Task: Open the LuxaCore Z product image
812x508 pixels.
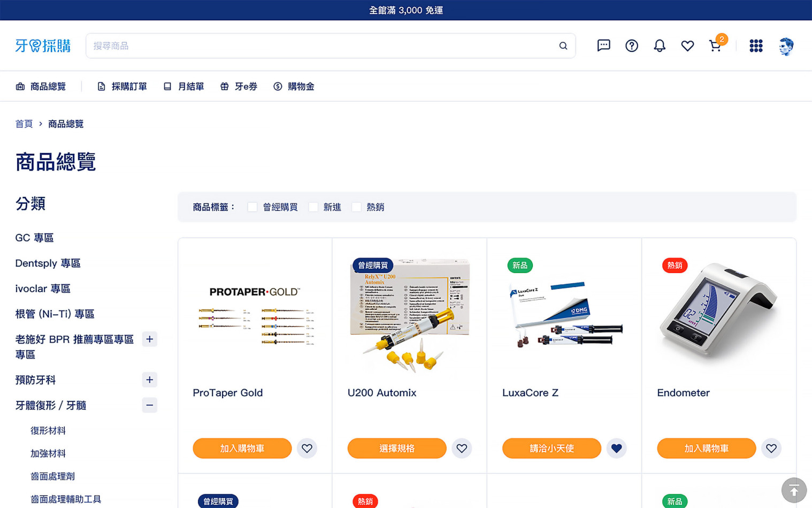Action: tap(564, 316)
